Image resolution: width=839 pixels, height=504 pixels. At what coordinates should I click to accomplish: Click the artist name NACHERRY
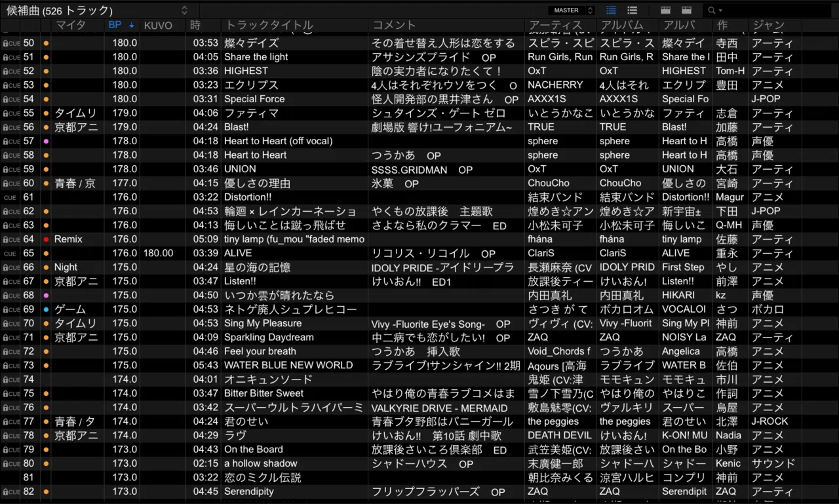pos(555,85)
